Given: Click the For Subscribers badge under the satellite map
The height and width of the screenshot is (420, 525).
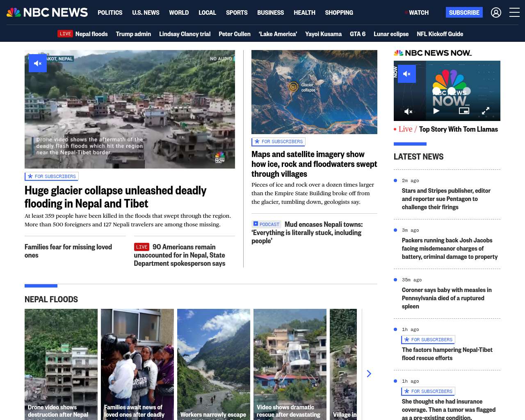Looking at the screenshot, I should point(278,142).
